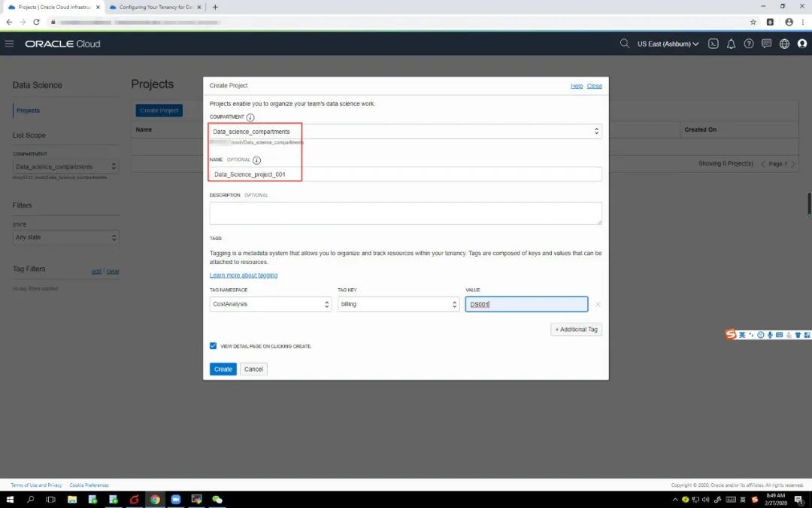Image resolution: width=812 pixels, height=508 pixels.
Task: Click the Create button to create project
Action: point(223,369)
